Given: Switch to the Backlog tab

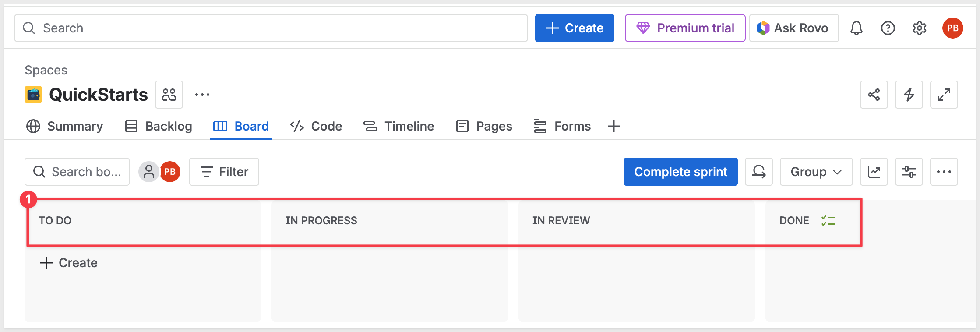Looking at the screenshot, I should point(159,126).
